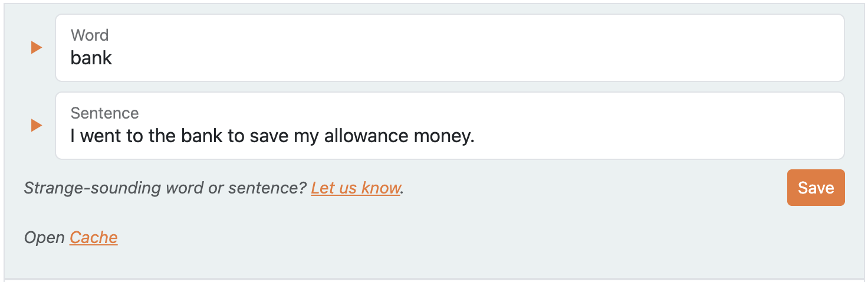This screenshot has width=868, height=282.
Task: Open the "Let us know" link
Action: click(356, 188)
